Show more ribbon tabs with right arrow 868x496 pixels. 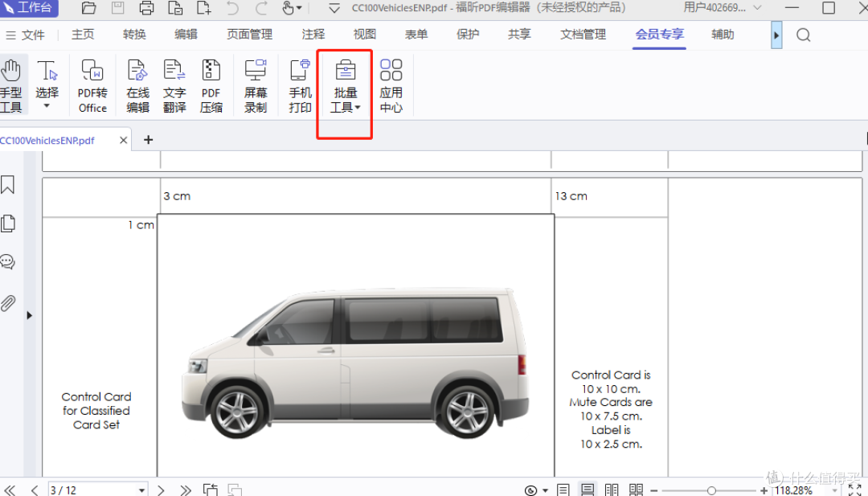click(x=776, y=35)
